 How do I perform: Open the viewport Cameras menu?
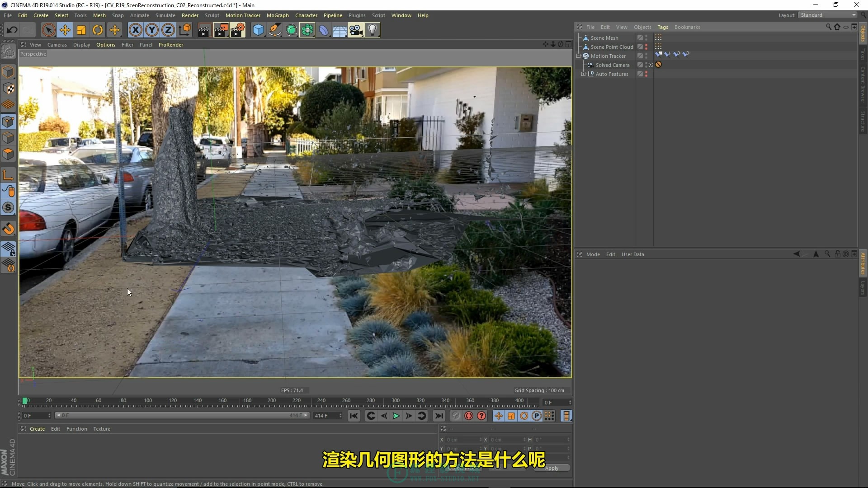57,45
